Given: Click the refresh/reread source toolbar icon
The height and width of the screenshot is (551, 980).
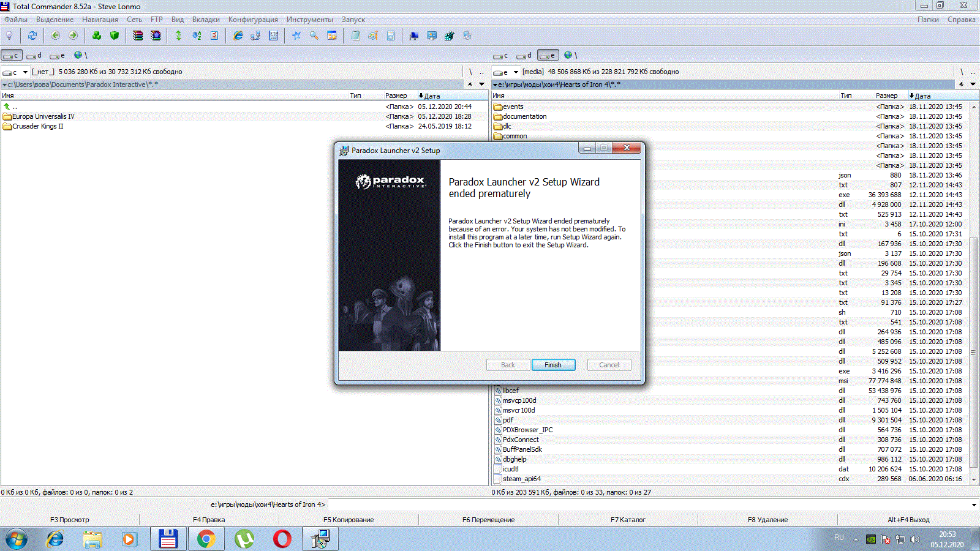Looking at the screenshot, I should (x=32, y=36).
